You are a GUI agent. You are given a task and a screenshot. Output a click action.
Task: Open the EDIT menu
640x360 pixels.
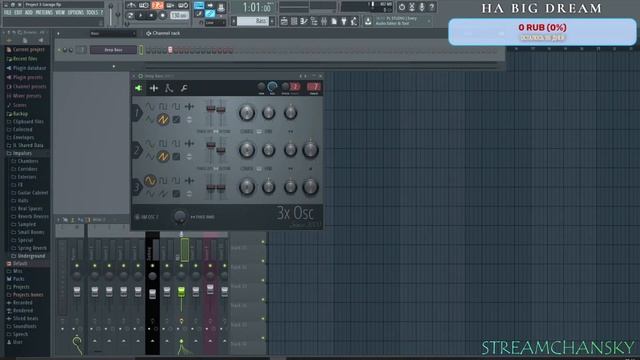(18, 13)
